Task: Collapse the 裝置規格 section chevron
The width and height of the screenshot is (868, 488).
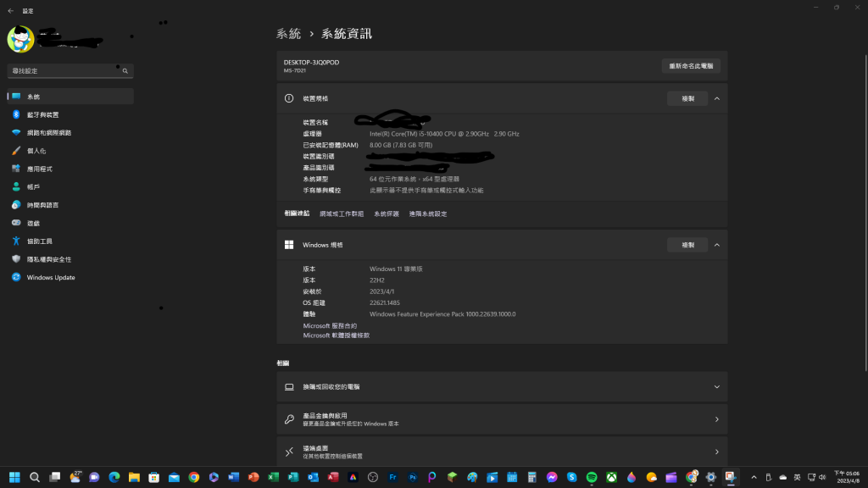Action: pos(717,98)
